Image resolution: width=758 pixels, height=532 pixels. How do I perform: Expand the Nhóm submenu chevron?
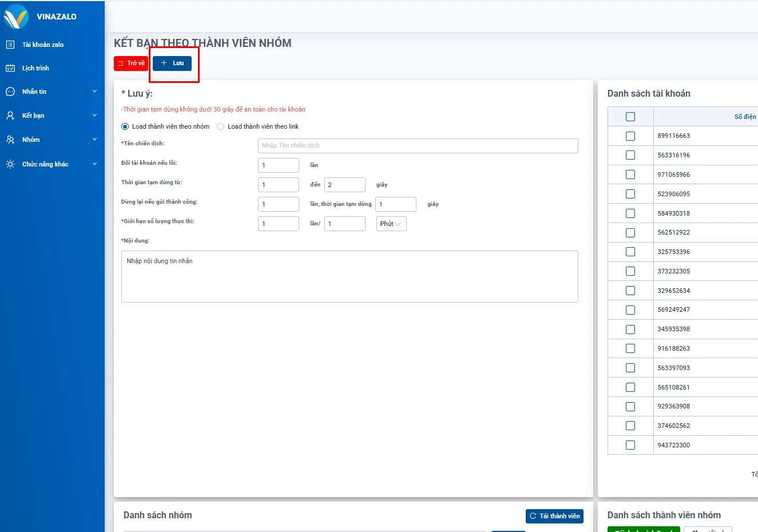[x=94, y=140]
